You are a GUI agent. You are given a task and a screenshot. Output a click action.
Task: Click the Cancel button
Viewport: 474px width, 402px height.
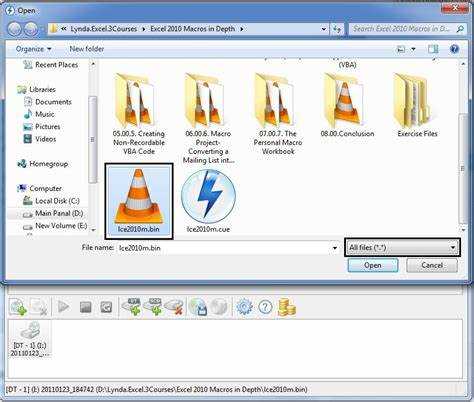point(432,265)
